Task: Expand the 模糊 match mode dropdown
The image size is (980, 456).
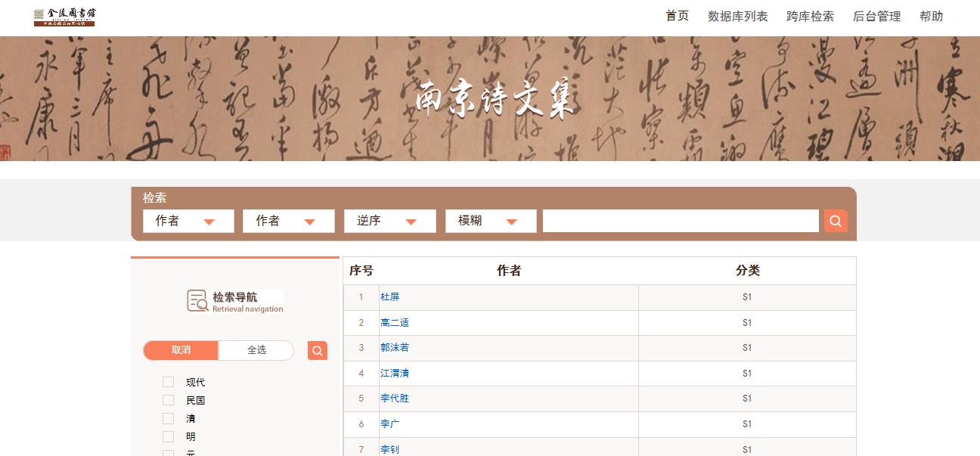Action: 491,221
